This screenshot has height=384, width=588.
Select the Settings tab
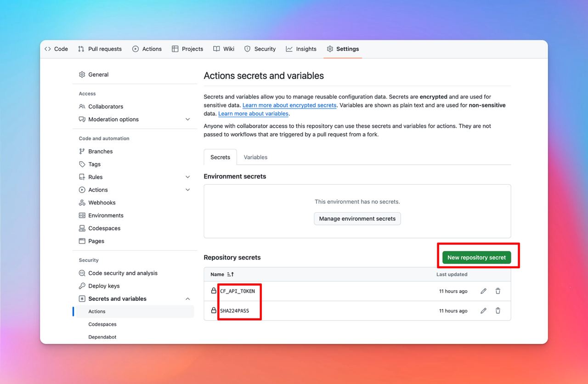click(x=343, y=49)
